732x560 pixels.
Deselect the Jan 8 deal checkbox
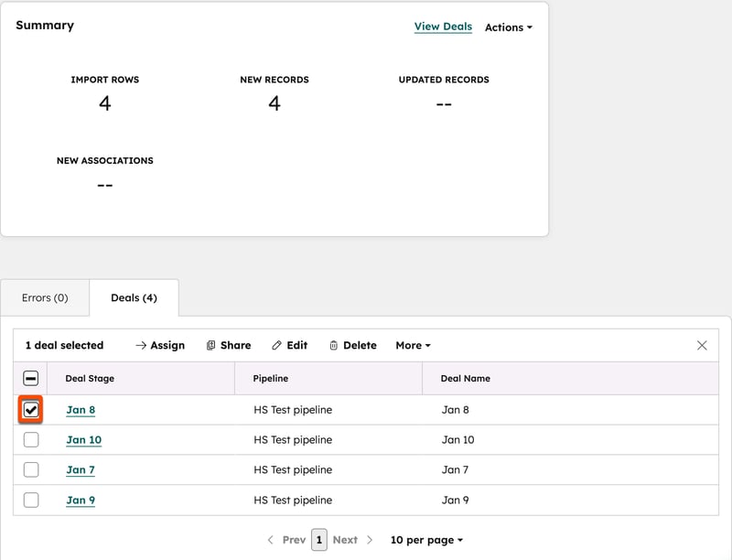coord(33,409)
